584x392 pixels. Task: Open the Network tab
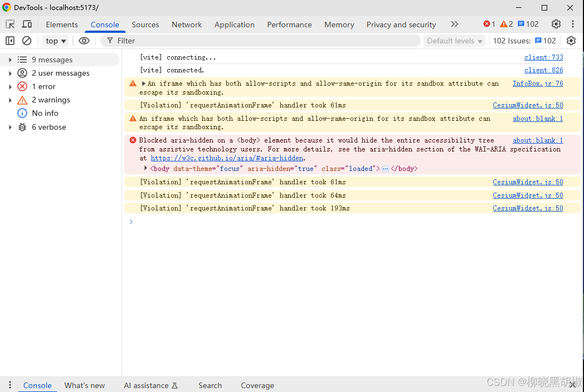(187, 24)
